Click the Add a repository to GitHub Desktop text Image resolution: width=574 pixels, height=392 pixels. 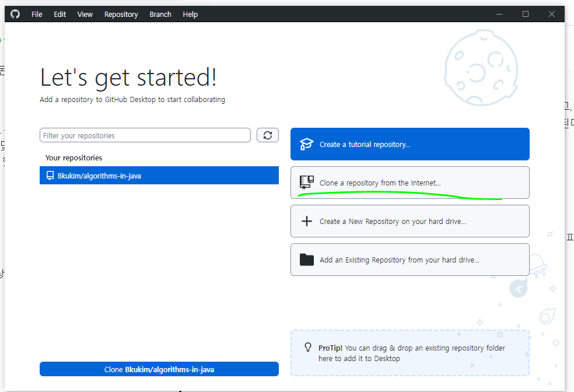132,100
